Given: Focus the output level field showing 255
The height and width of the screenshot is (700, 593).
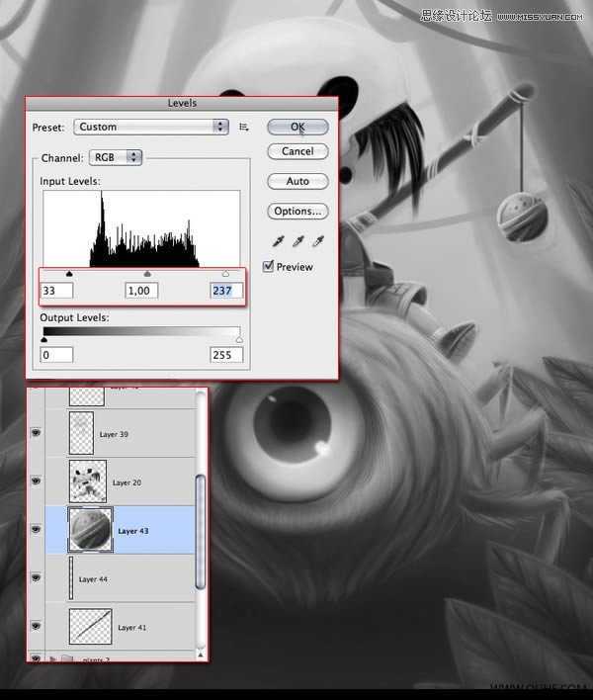Looking at the screenshot, I should [x=226, y=355].
